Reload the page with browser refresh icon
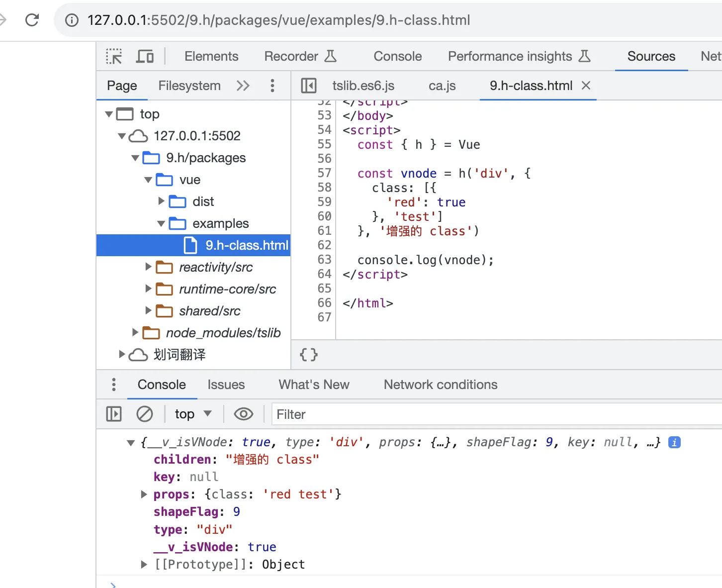The width and height of the screenshot is (722, 588). pyautogui.click(x=32, y=20)
